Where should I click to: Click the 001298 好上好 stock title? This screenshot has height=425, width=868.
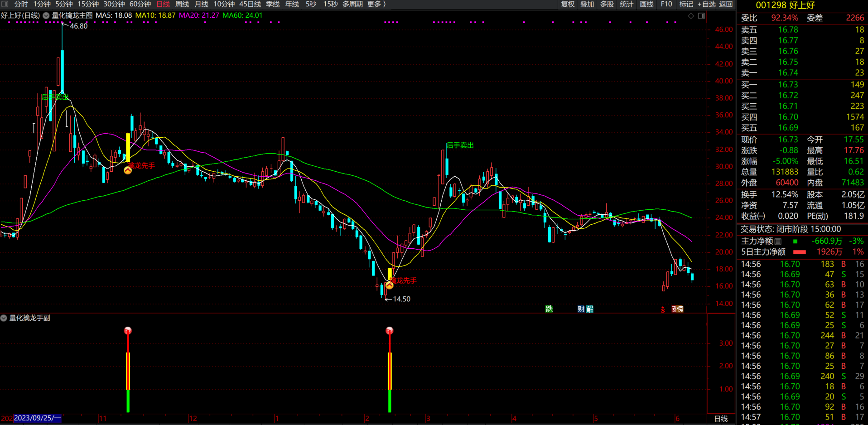785,5
